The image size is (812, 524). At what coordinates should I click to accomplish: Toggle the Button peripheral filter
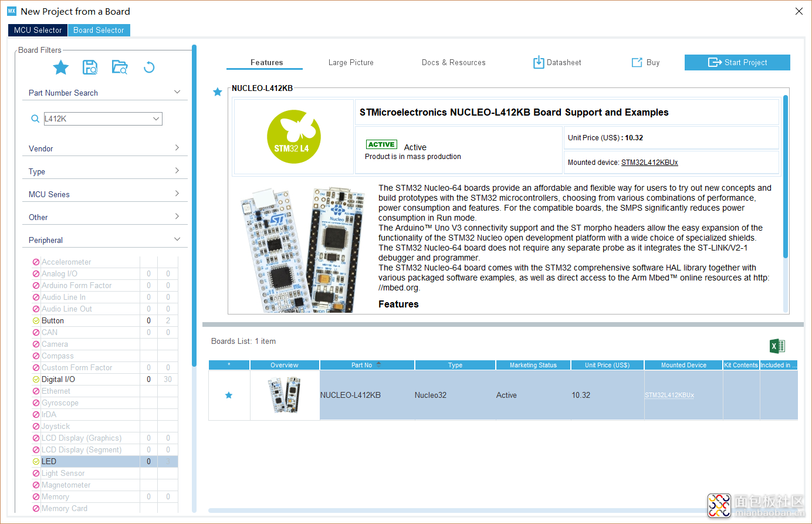click(x=36, y=321)
